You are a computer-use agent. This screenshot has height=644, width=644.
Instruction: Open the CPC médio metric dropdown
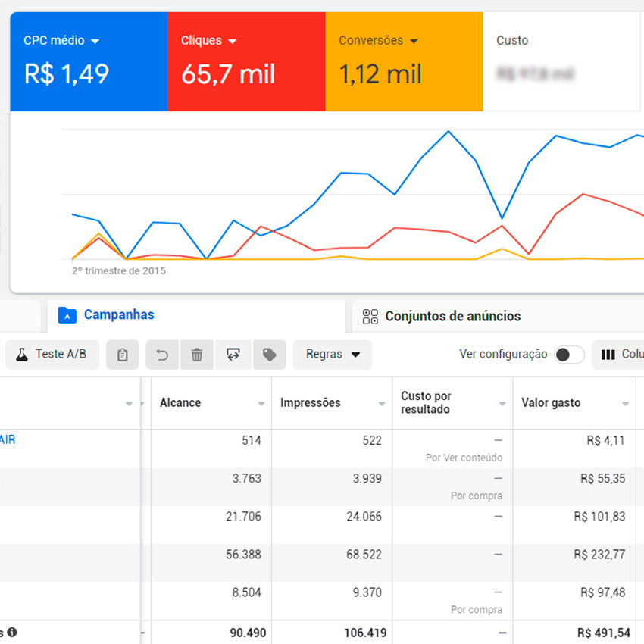point(95,41)
